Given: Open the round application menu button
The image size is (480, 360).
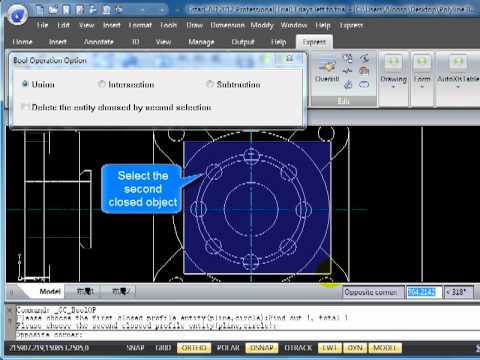Looking at the screenshot, I should pyautogui.click(x=18, y=15).
